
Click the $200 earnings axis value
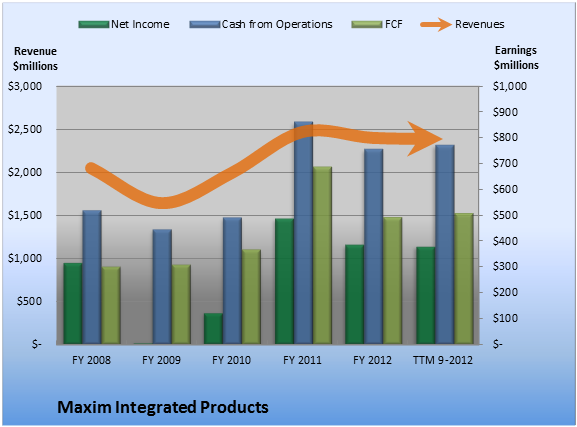point(505,292)
